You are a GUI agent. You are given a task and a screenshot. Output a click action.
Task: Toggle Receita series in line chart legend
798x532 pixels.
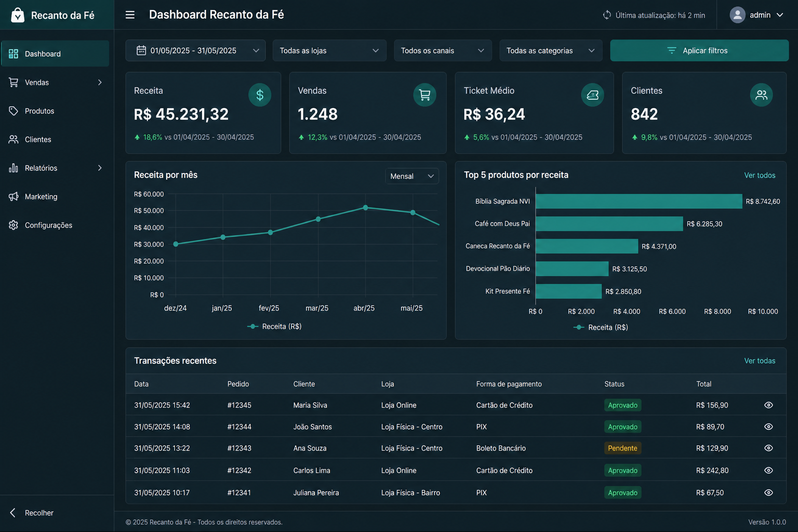point(274,326)
